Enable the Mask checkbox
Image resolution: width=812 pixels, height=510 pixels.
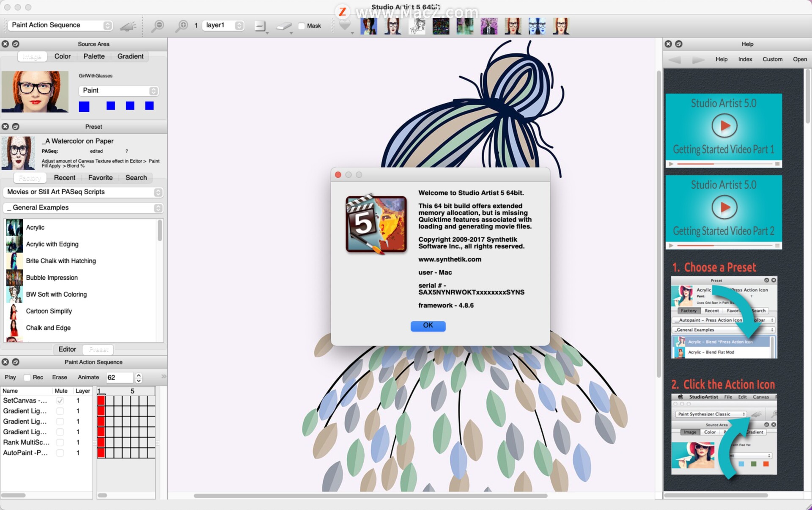point(301,26)
